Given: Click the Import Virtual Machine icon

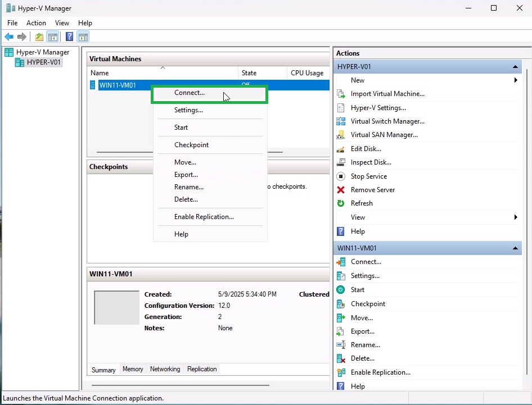Looking at the screenshot, I should pos(341,94).
